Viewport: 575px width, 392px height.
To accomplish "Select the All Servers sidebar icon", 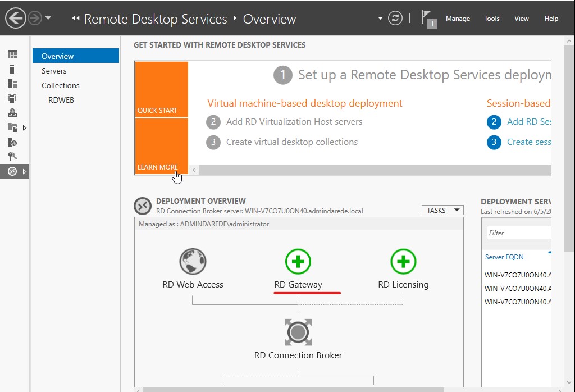I will tap(12, 84).
